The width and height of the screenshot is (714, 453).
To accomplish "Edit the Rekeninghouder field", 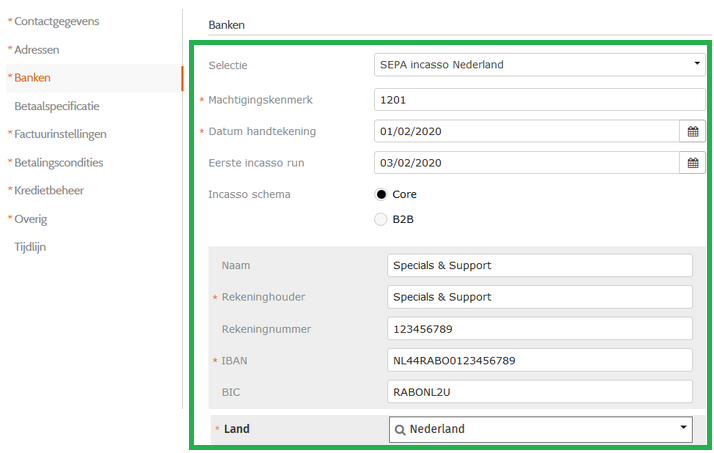I will pos(539,297).
